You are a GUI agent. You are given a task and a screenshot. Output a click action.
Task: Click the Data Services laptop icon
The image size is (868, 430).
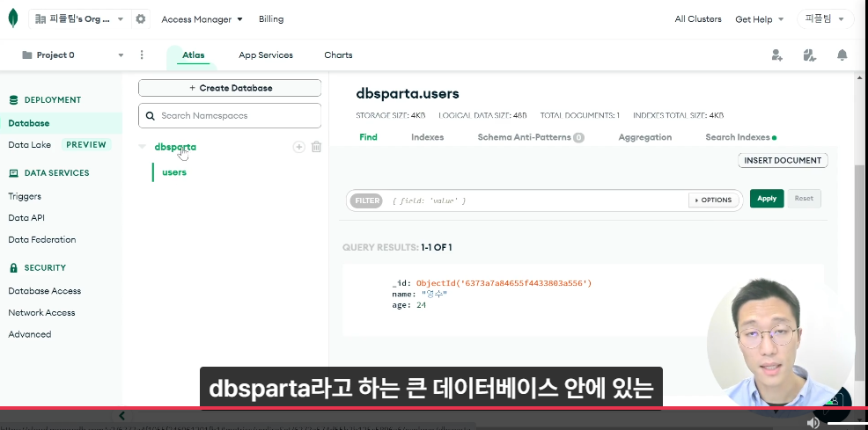(x=14, y=173)
